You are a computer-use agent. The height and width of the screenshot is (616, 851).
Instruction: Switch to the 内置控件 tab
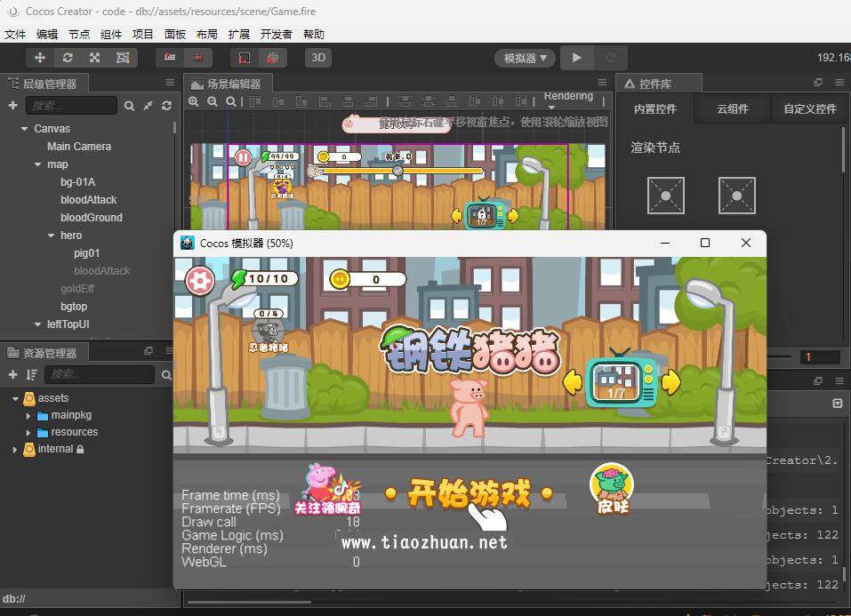pos(655,108)
